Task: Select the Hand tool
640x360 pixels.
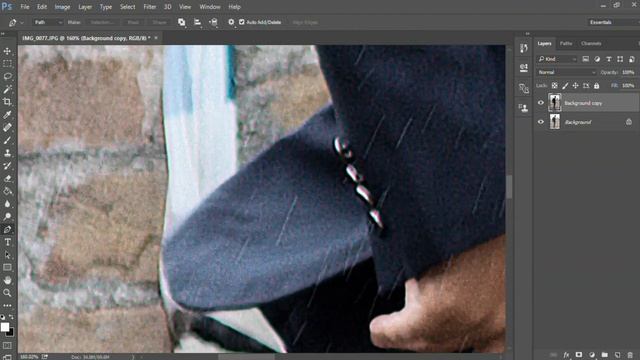Action: pyautogui.click(x=7, y=280)
